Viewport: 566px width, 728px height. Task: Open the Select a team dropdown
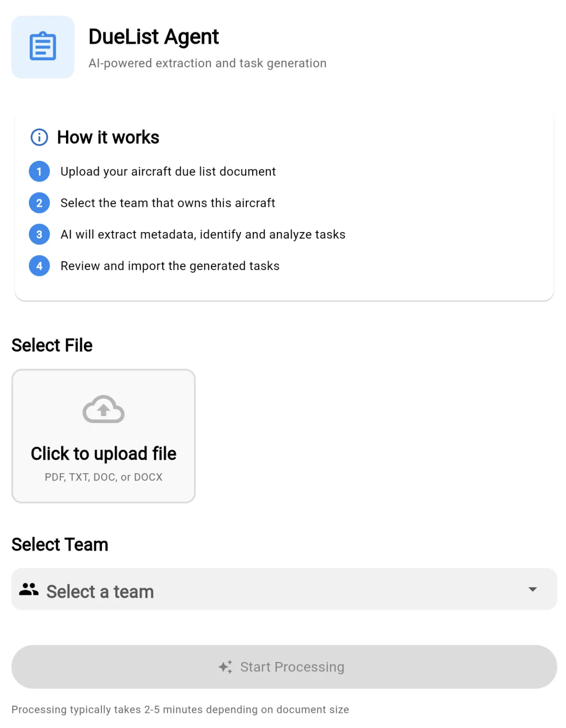[x=283, y=589]
